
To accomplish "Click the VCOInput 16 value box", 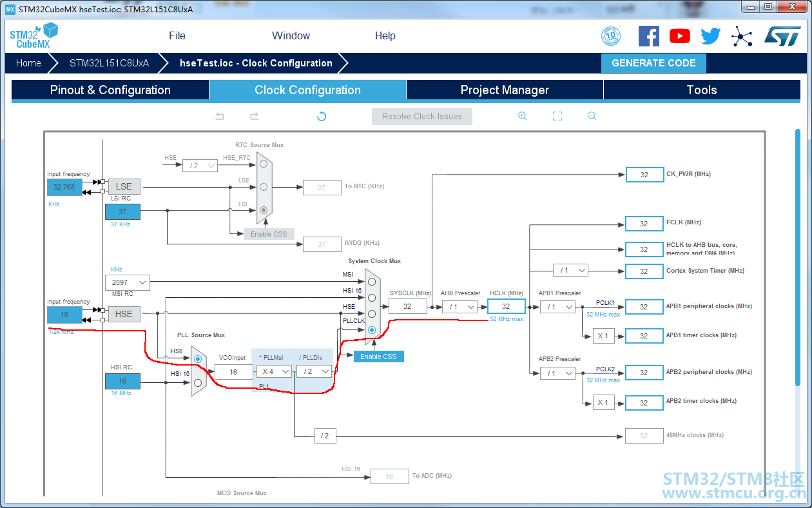I will point(233,372).
